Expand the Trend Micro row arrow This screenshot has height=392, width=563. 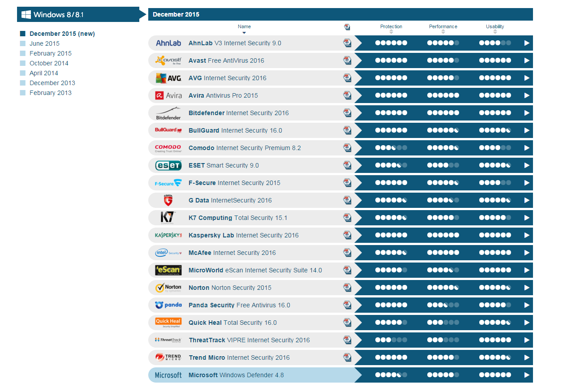point(527,358)
